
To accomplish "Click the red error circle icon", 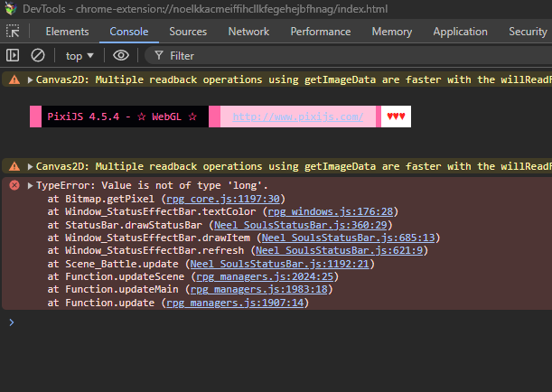I will (x=14, y=185).
